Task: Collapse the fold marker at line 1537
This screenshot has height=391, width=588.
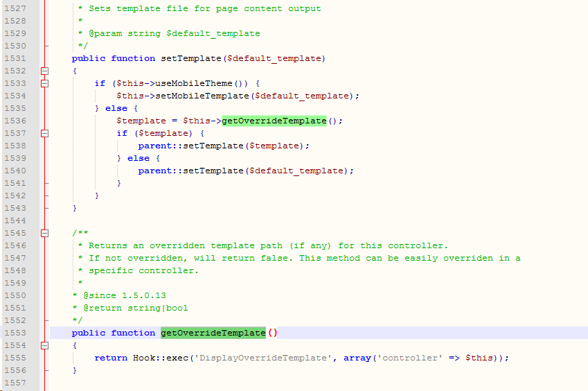Action: pyautogui.click(x=44, y=133)
